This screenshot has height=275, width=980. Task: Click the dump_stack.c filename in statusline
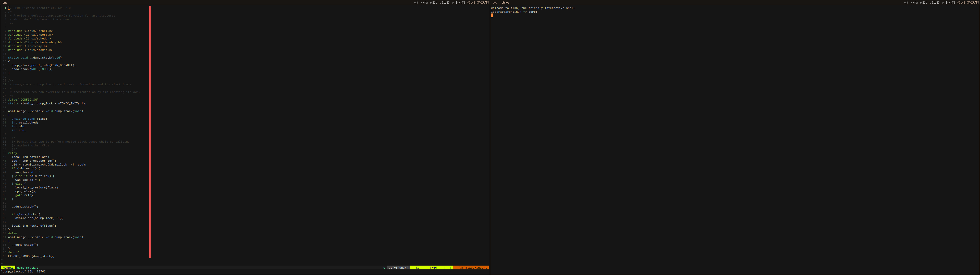28,268
